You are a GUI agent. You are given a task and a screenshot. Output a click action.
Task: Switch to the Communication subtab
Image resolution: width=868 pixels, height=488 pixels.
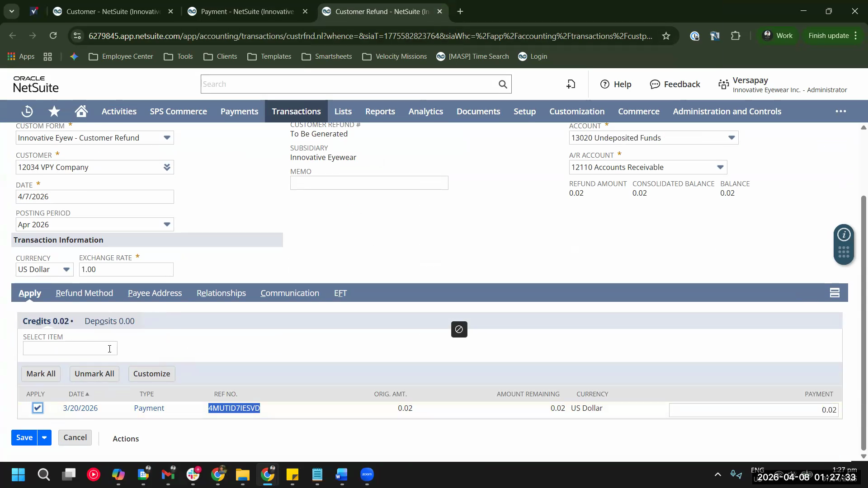pos(290,293)
